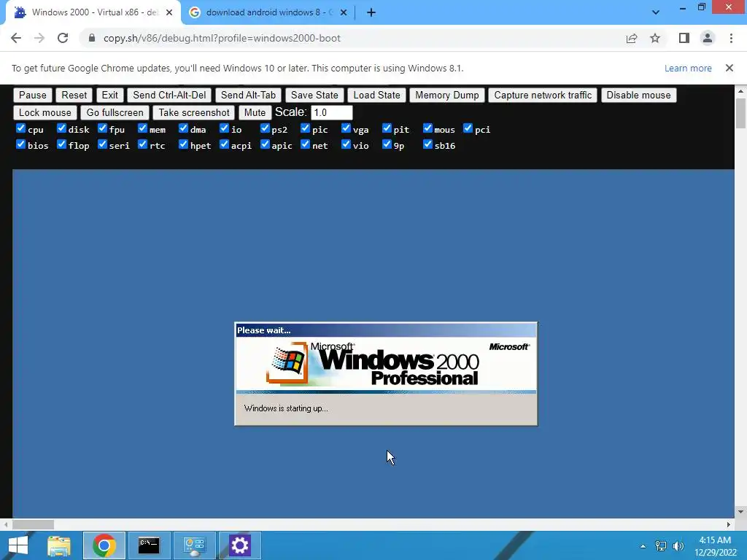The width and height of the screenshot is (747, 560).
Task: Click the share page icon
Action: point(632,38)
